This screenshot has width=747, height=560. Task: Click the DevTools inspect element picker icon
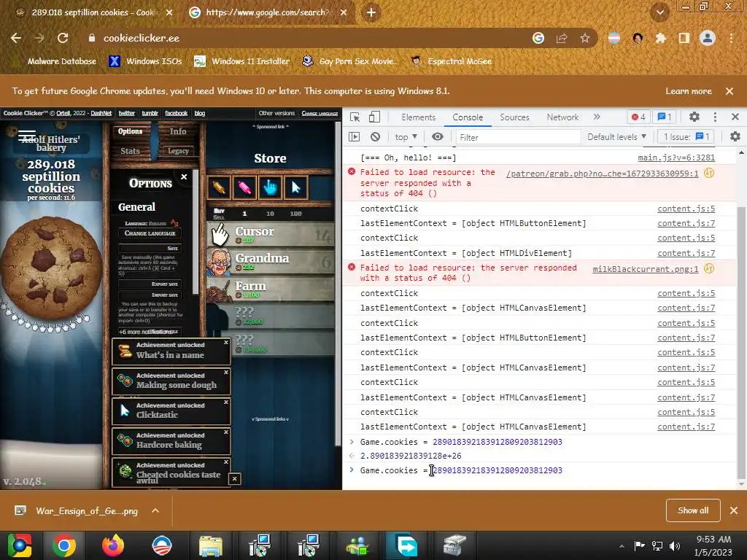[x=355, y=117]
